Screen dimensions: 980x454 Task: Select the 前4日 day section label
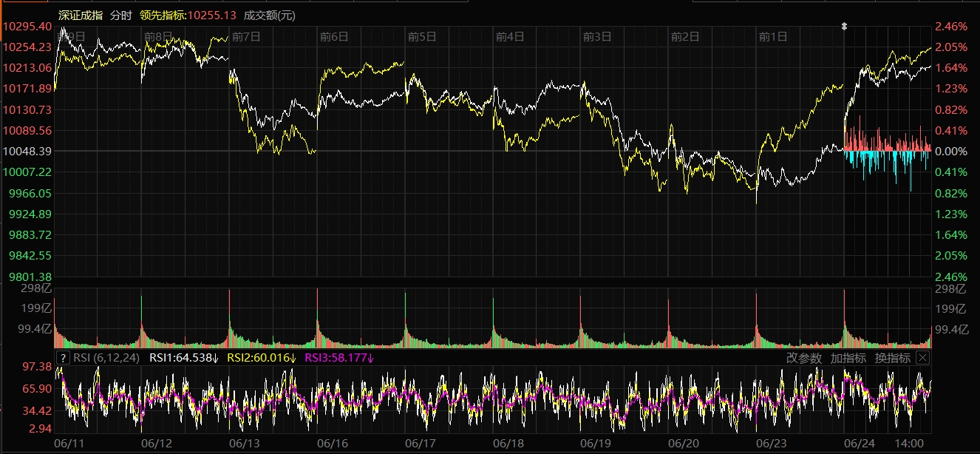point(510,35)
